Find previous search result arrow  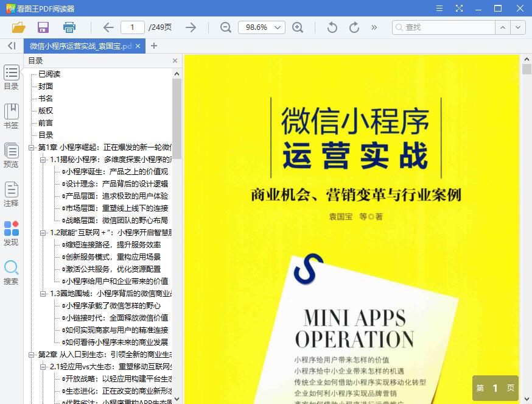click(503, 27)
